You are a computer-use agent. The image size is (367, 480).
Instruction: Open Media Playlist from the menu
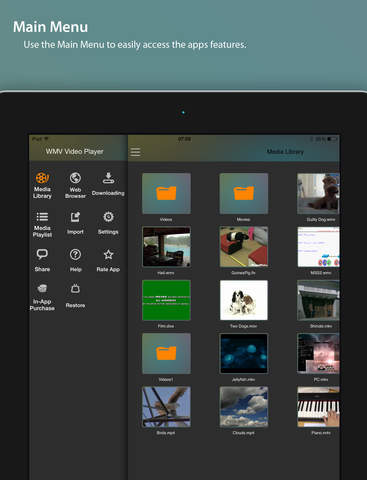(x=42, y=224)
